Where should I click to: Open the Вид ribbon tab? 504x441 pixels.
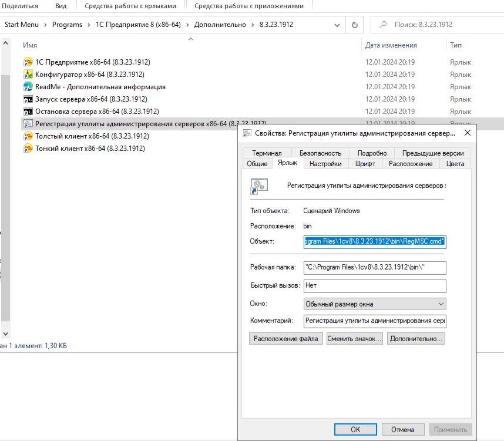61,6
